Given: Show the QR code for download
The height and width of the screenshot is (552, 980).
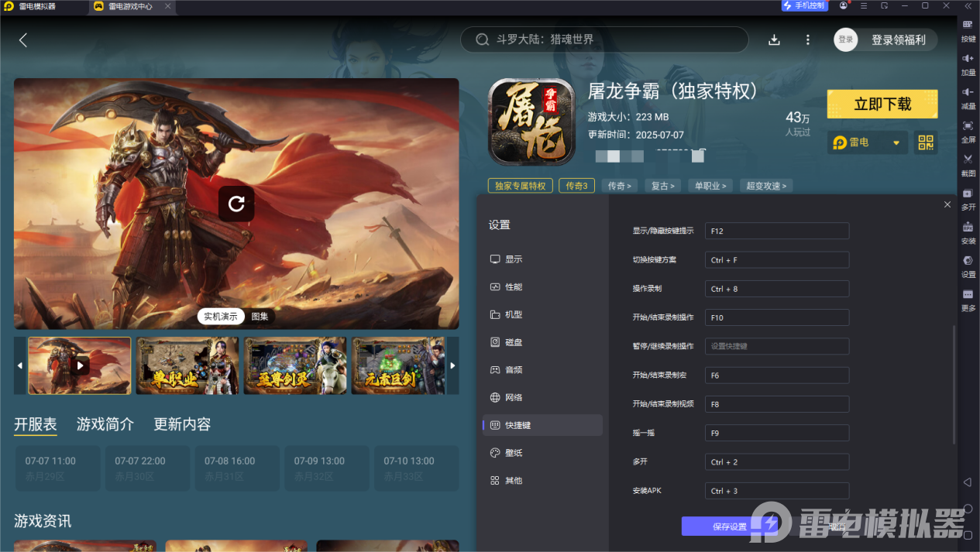Looking at the screenshot, I should click(x=926, y=142).
